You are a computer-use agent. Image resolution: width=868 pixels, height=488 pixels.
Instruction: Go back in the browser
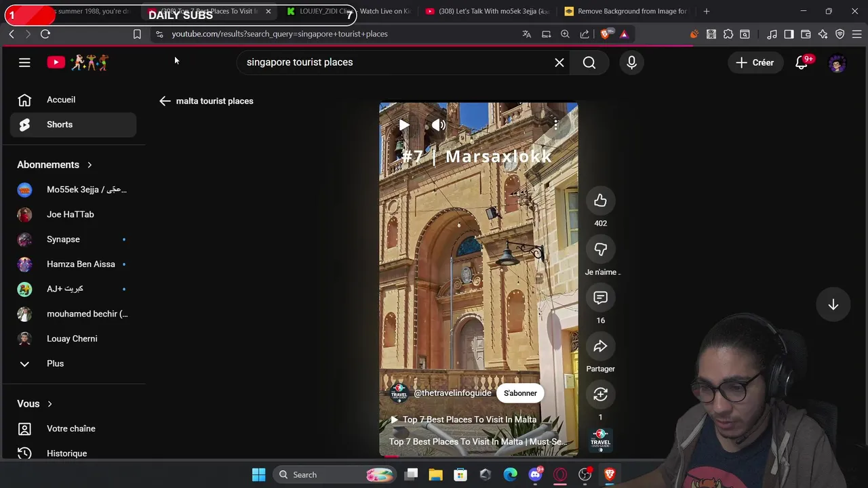pos(12,34)
